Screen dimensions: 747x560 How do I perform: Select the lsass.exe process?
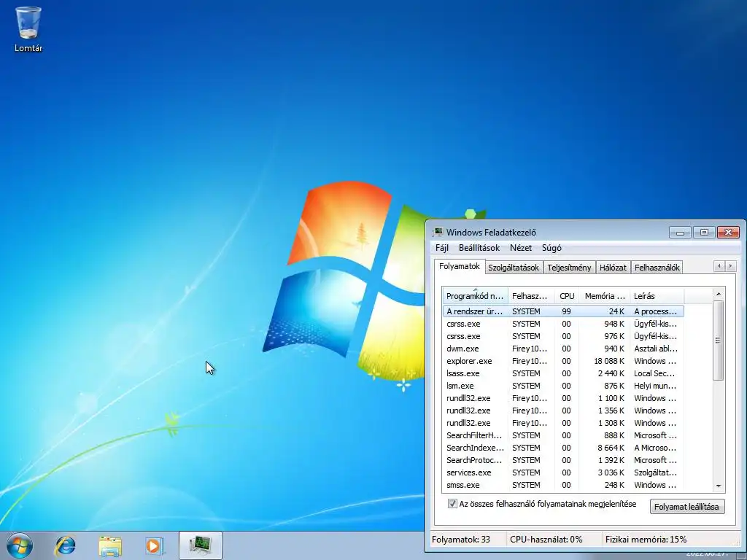[563, 373]
